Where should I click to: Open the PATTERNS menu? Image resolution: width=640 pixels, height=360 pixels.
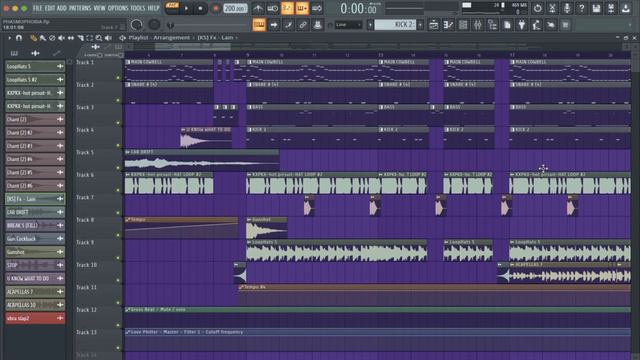(80, 8)
